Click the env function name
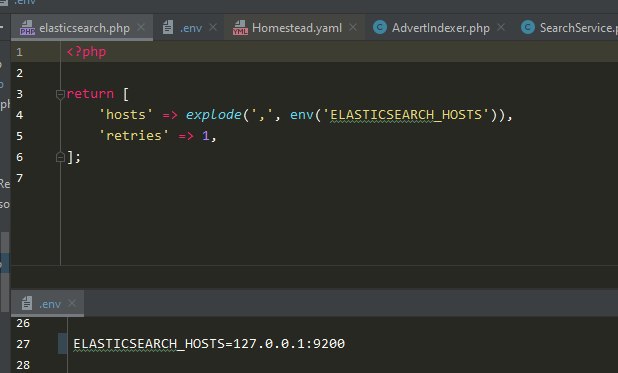 (x=302, y=115)
